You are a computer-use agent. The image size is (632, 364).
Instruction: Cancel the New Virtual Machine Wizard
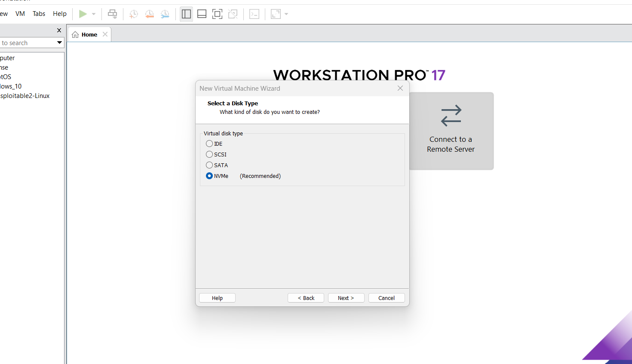[x=387, y=298]
